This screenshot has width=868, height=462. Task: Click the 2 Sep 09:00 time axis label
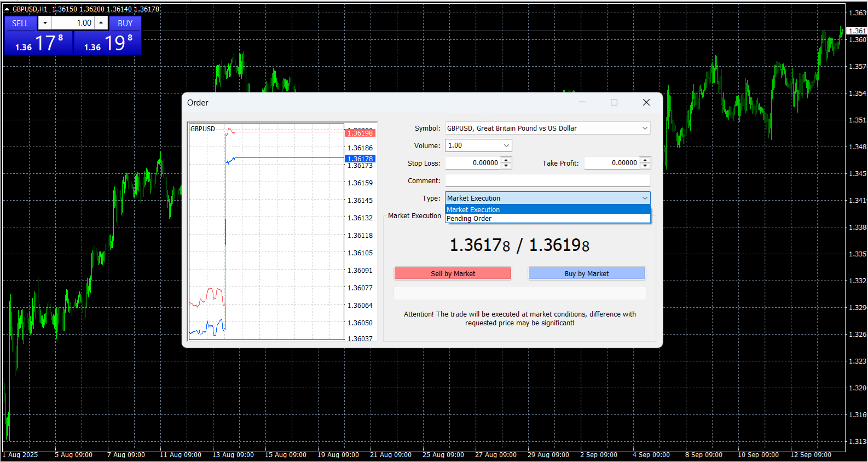pos(598,455)
